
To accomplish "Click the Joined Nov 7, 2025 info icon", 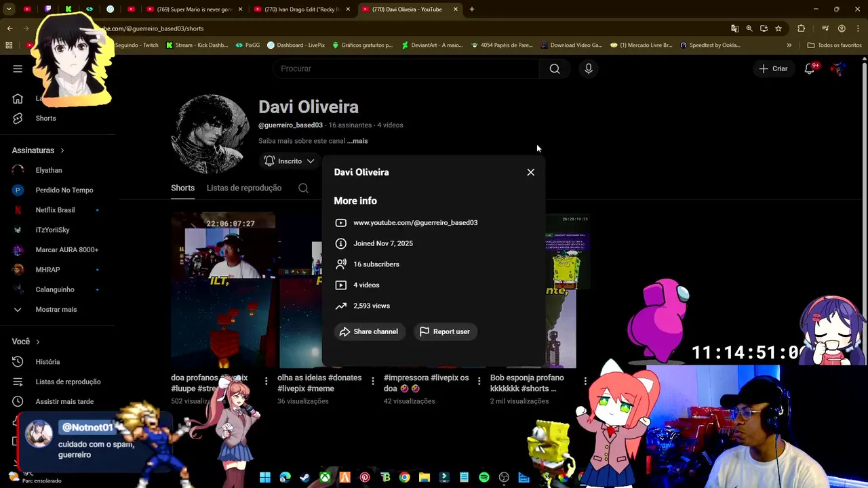I will click(x=340, y=243).
